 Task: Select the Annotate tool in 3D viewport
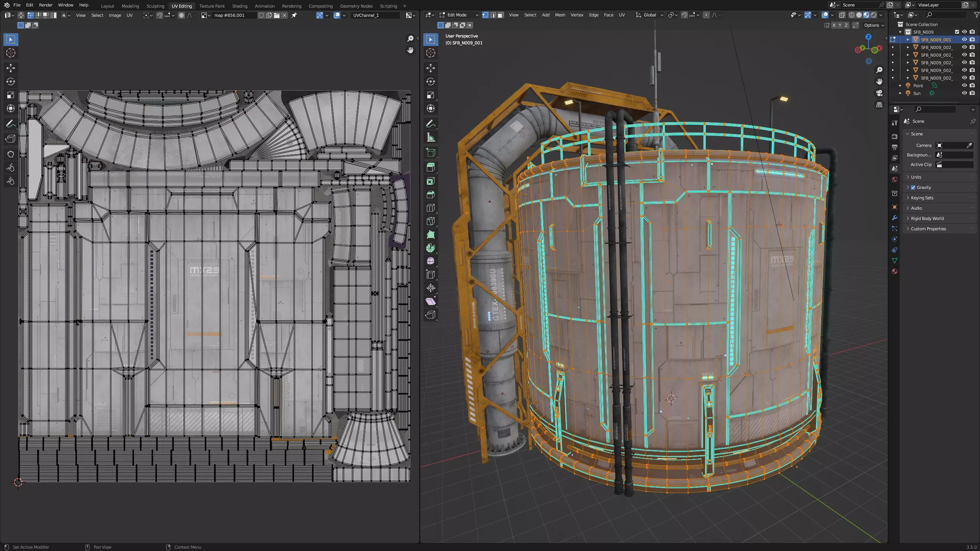[x=431, y=124]
